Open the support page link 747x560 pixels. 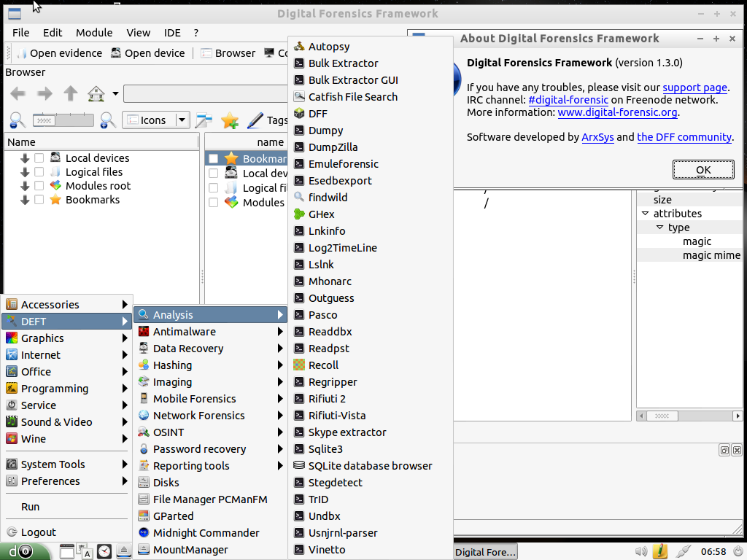coord(694,87)
